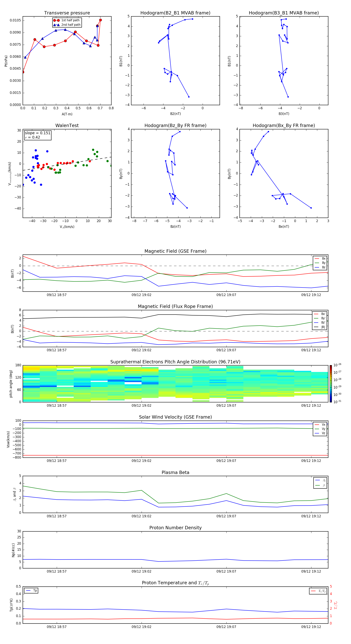Click the pitch angle (deg) axis label

pos(11,384)
